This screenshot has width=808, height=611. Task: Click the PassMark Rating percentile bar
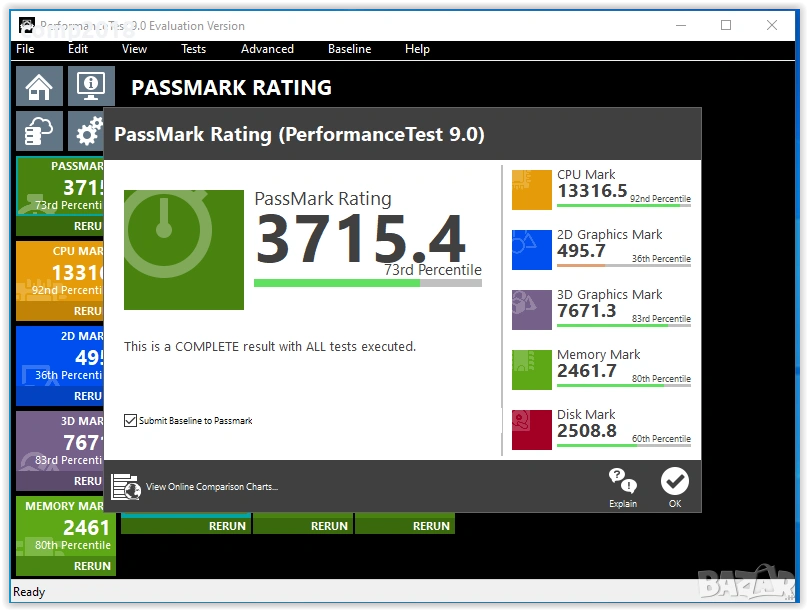click(367, 283)
